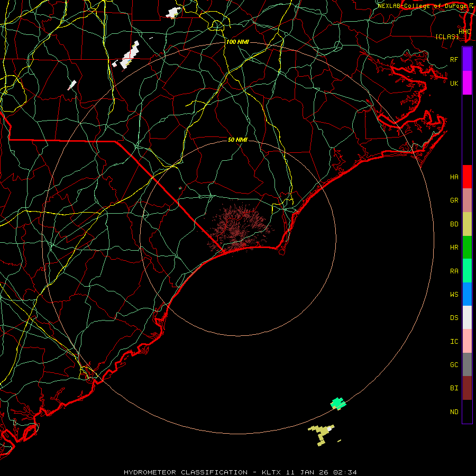The height and width of the screenshot is (476, 476).
Task: Click the light pink IC ice crystals swatch
Action: [467, 341]
